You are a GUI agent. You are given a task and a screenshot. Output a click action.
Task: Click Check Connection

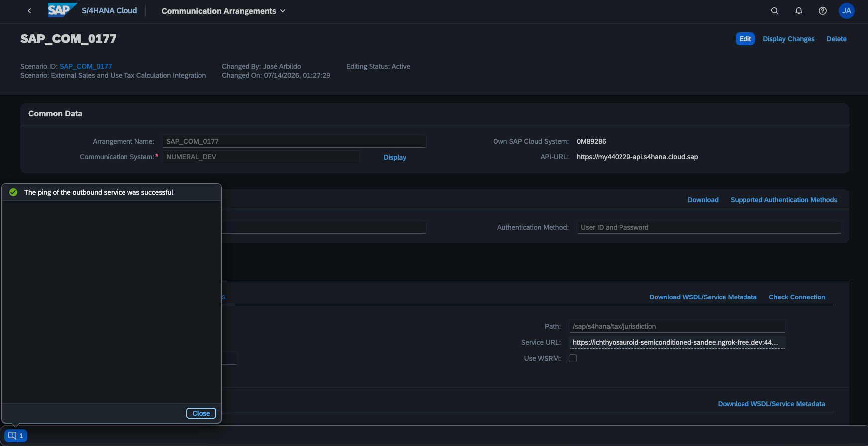pyautogui.click(x=797, y=297)
